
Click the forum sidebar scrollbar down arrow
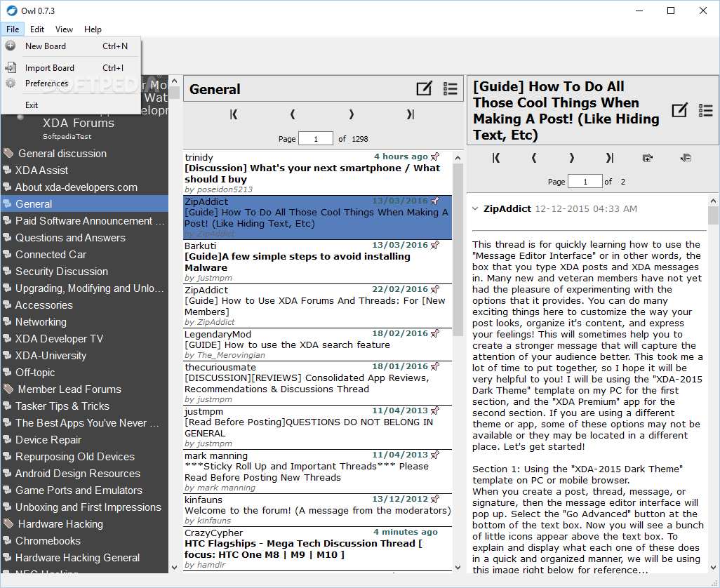[174, 568]
